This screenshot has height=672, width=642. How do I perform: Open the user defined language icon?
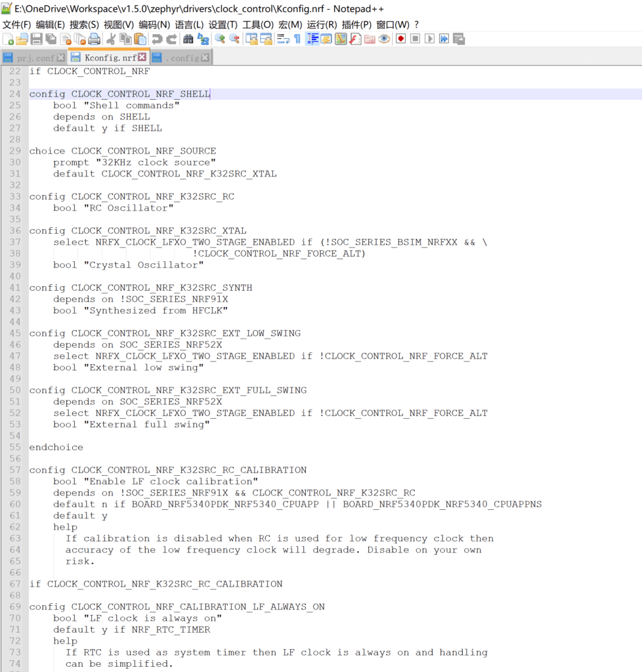[x=326, y=39]
